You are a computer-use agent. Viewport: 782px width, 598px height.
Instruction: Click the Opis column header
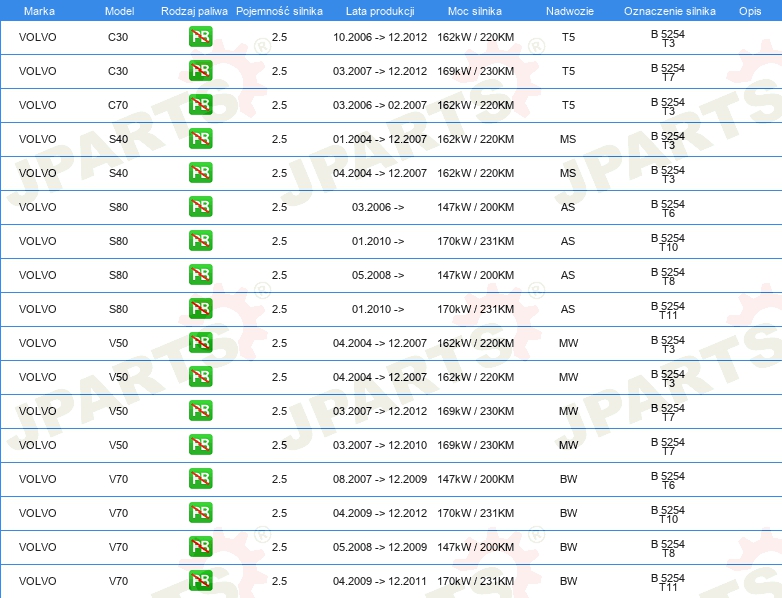tap(750, 11)
